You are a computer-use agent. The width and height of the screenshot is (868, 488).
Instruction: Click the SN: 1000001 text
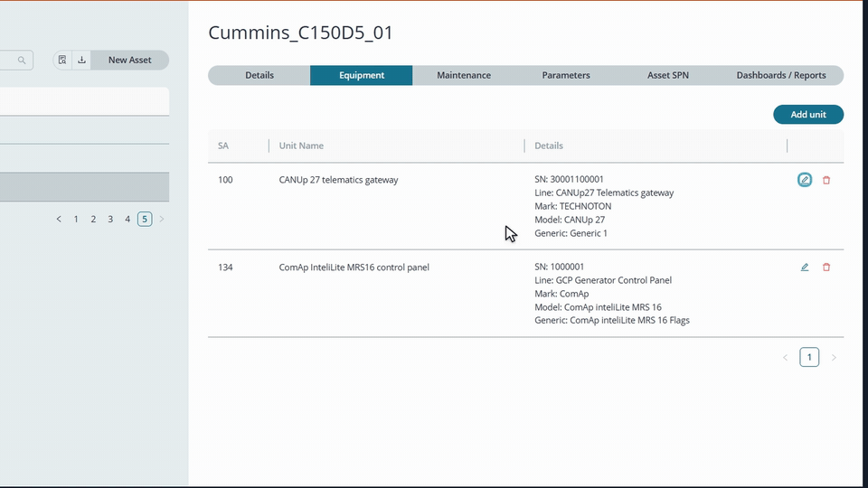click(559, 267)
